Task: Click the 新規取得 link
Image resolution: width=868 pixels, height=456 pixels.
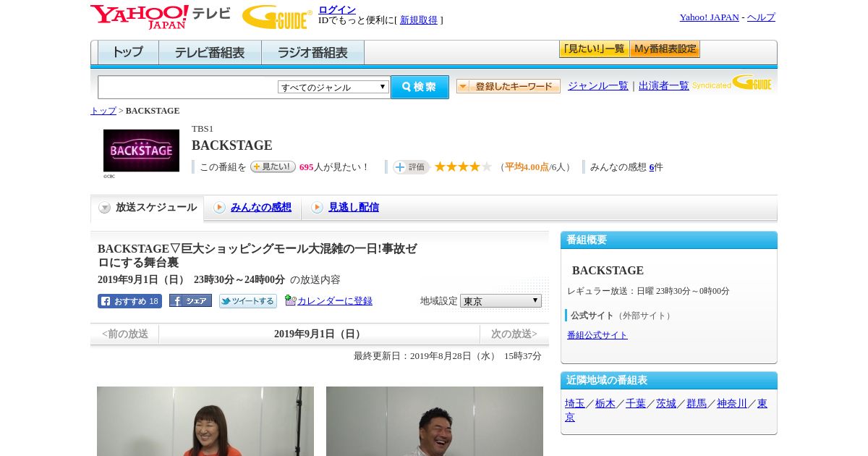Action: [x=419, y=20]
